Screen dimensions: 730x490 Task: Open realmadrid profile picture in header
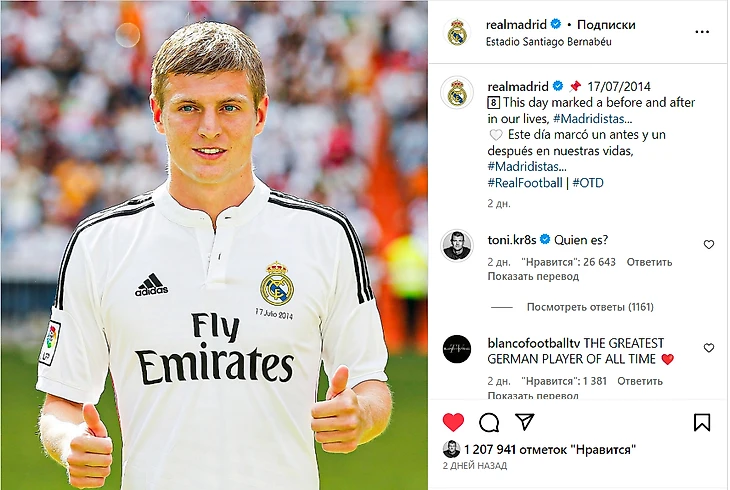pos(457,33)
